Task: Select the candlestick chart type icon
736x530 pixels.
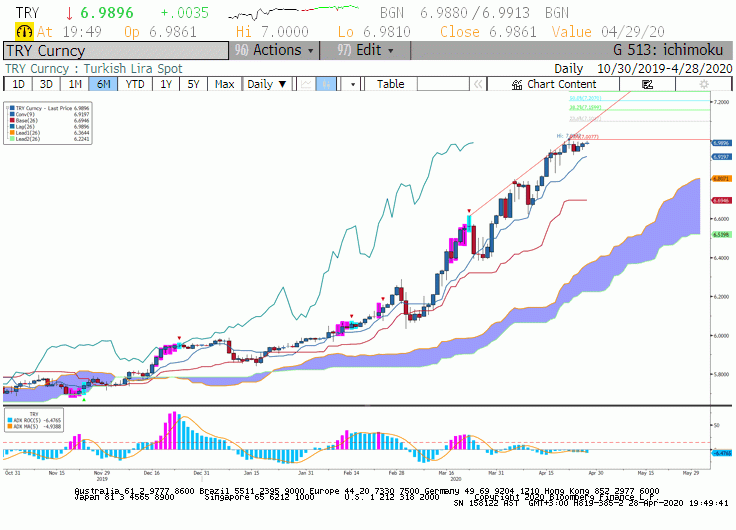Action: point(326,84)
